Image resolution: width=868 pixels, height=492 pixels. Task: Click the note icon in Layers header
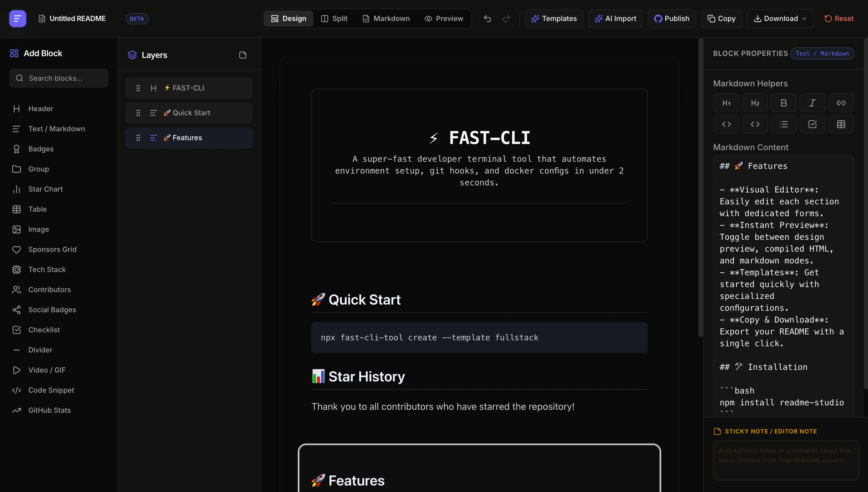coord(243,55)
